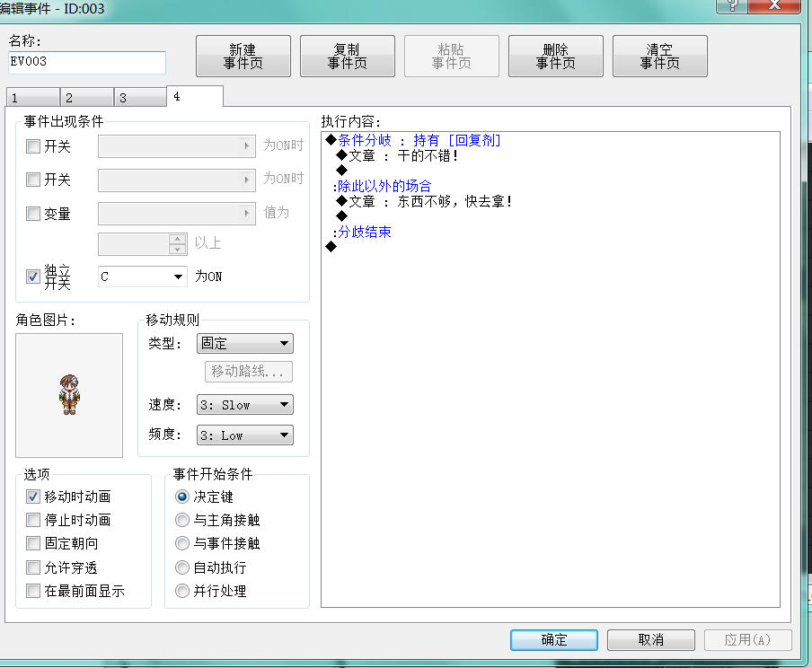Click the variable value spinner
Image resolution: width=812 pixels, height=668 pixels.
click(177, 244)
